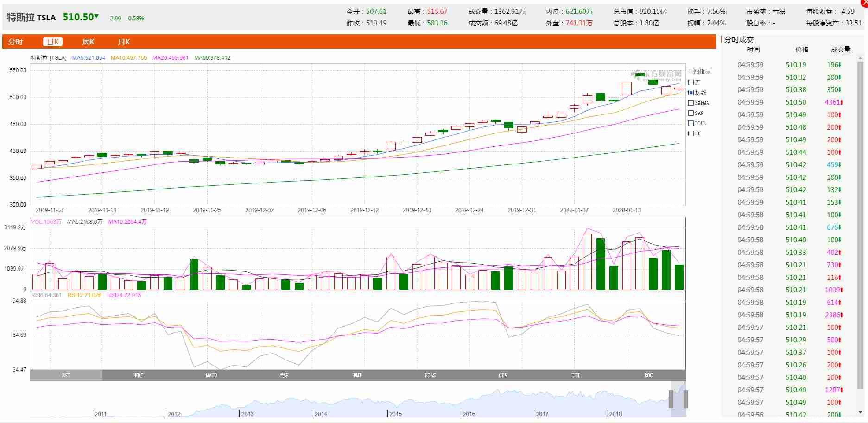868x423 pixels.
Task: Show the KDJ indicator panel
Action: coord(139,375)
